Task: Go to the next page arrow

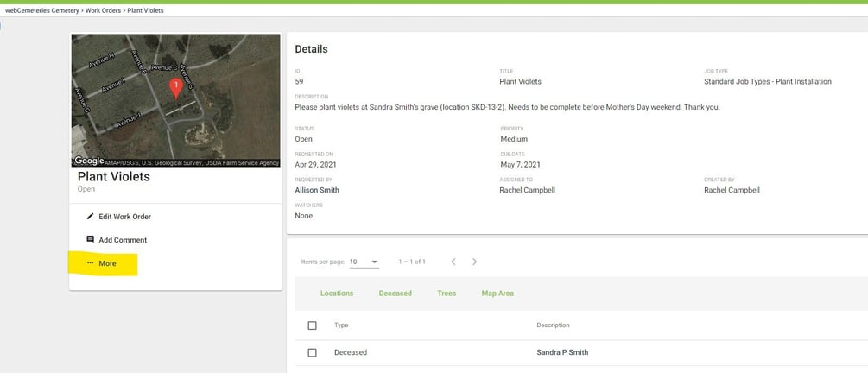Action: point(474,262)
